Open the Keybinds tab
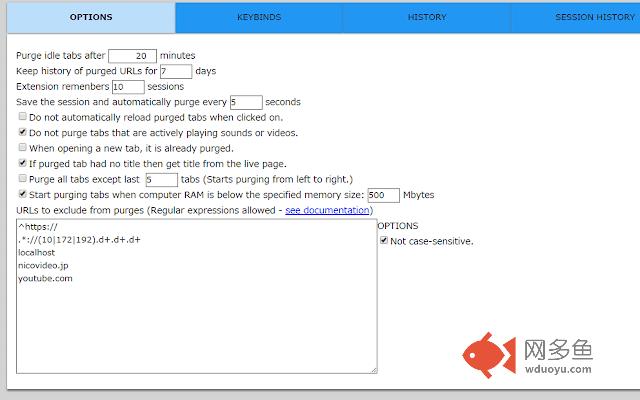 (x=259, y=17)
